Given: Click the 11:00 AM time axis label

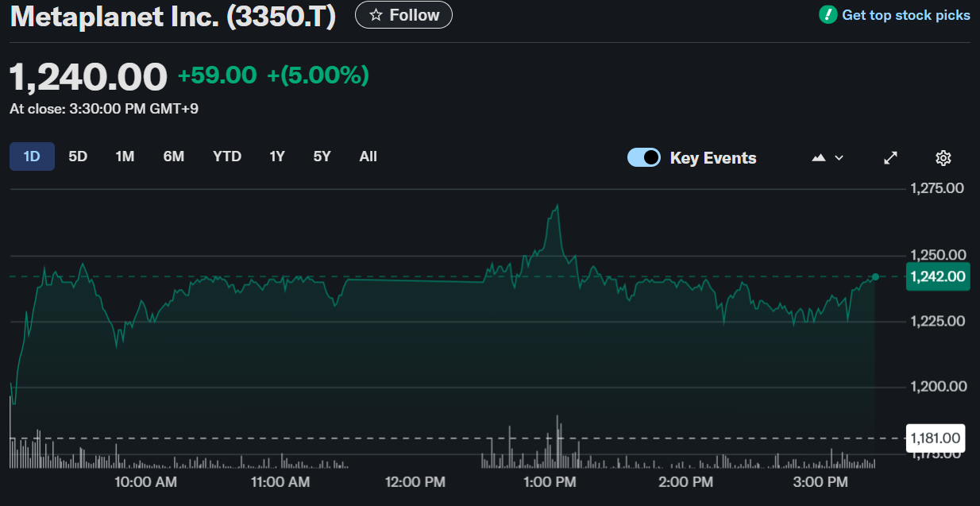Looking at the screenshot, I should pyautogui.click(x=279, y=482).
